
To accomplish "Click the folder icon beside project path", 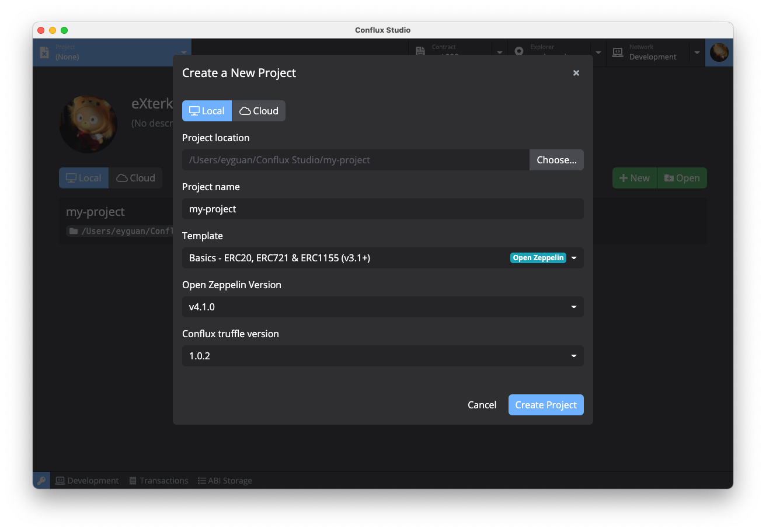I will click(73, 231).
